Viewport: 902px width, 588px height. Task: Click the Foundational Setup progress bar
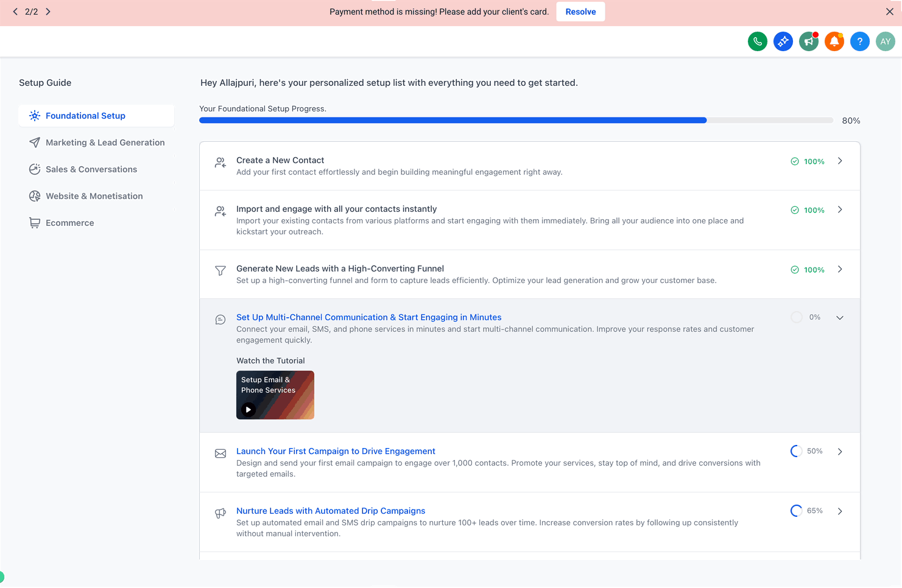tap(516, 121)
